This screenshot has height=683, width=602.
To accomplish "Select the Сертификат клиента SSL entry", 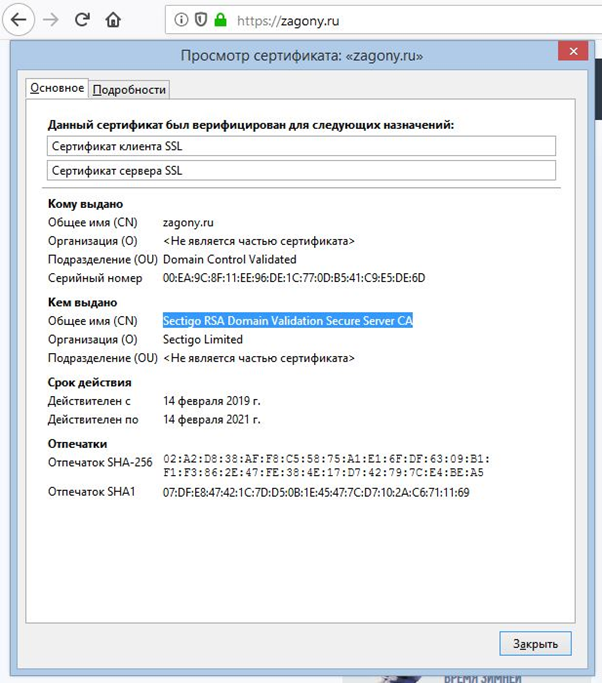I will 301,146.
